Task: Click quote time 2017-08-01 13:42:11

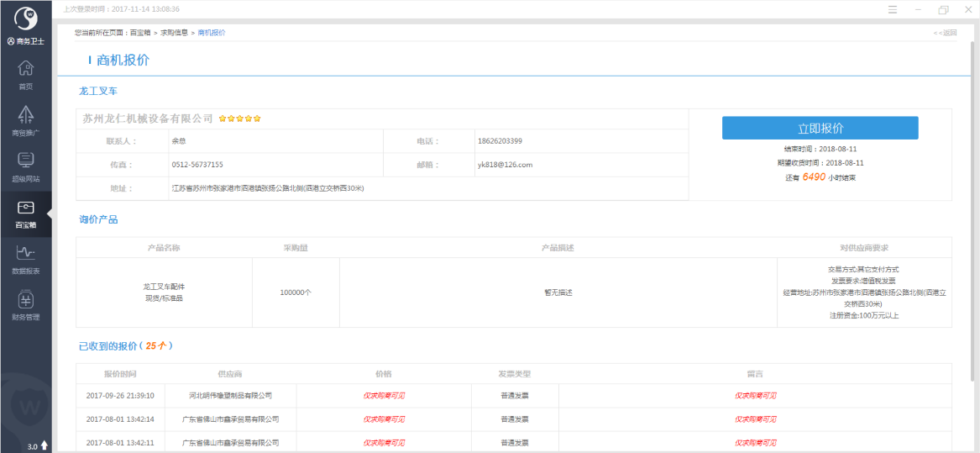Action: 120,443
